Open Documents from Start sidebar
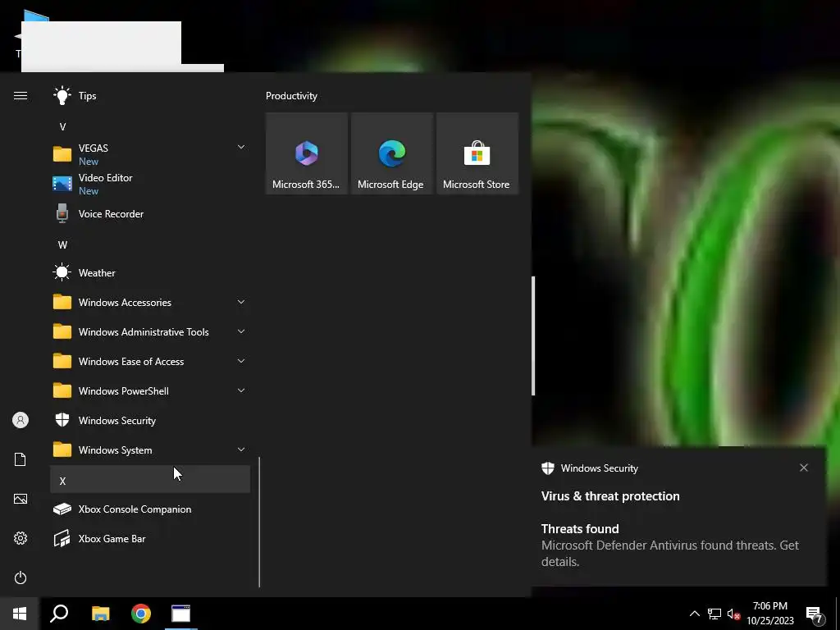The width and height of the screenshot is (840, 630). tap(21, 459)
